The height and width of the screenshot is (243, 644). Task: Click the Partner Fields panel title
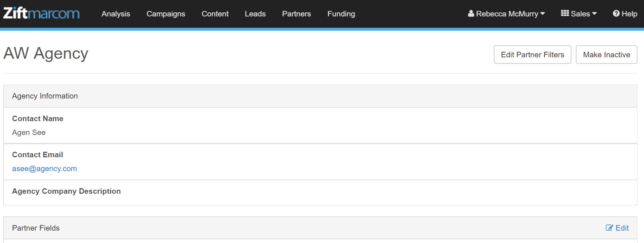[36, 228]
